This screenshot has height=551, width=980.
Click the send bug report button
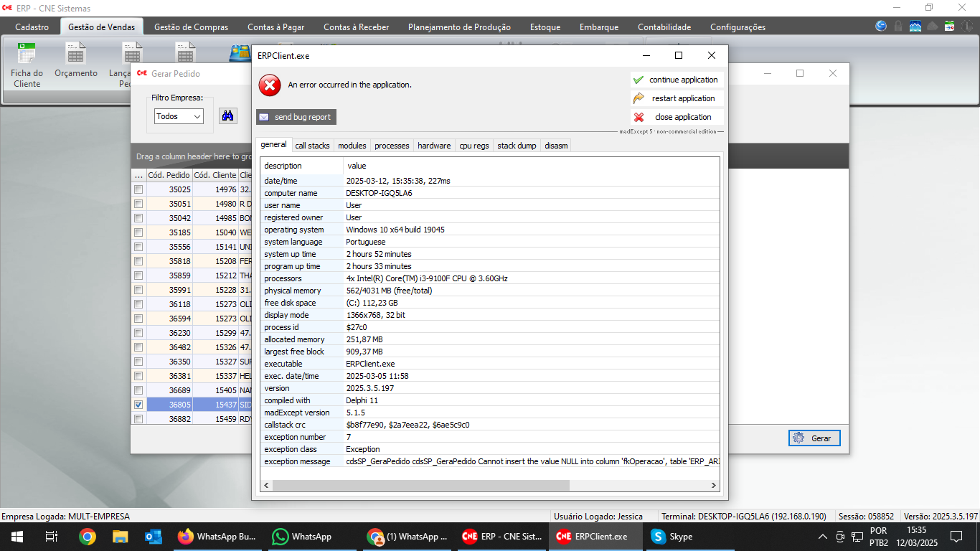296,117
